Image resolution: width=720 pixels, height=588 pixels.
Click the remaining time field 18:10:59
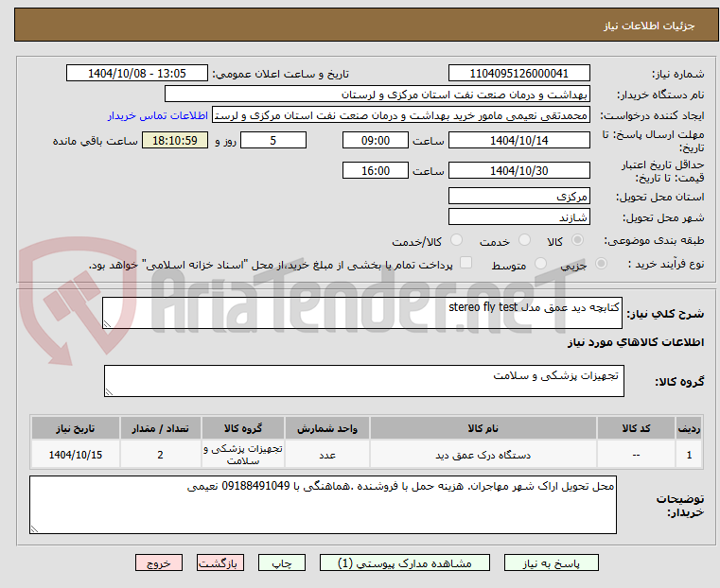pos(174,140)
